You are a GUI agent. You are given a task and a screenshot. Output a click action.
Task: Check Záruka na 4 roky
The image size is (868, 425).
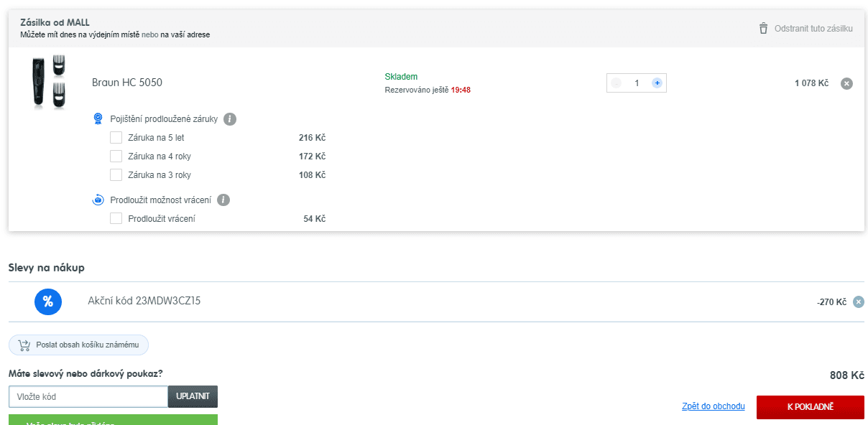pos(116,157)
